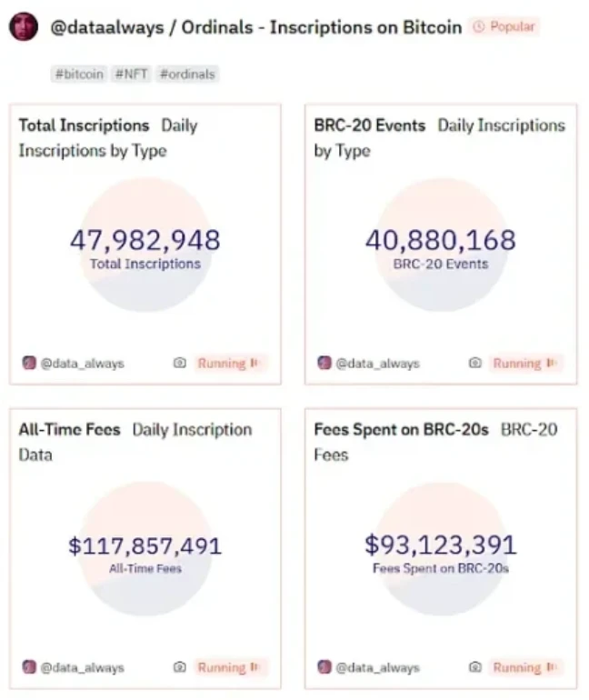Select the #ordinals tag
Viewport: 589px width, 700px height.
(x=187, y=74)
